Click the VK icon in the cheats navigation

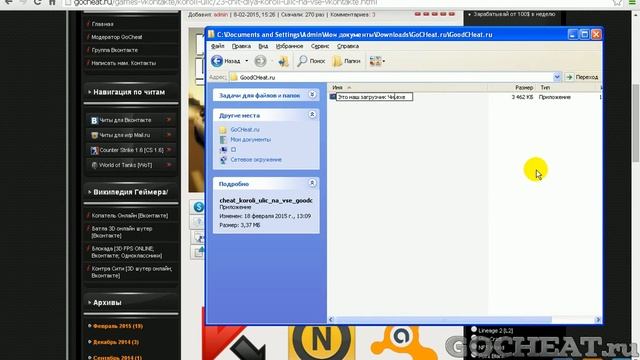94,120
